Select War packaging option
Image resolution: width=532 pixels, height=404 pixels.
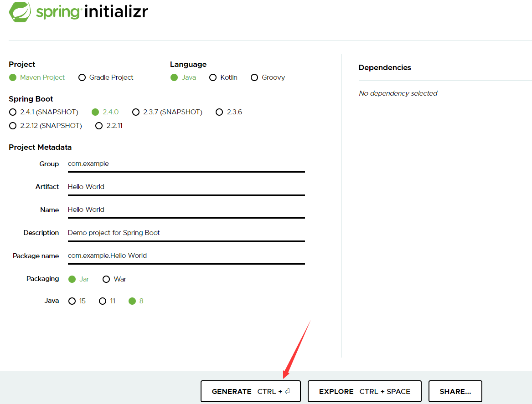114,279
